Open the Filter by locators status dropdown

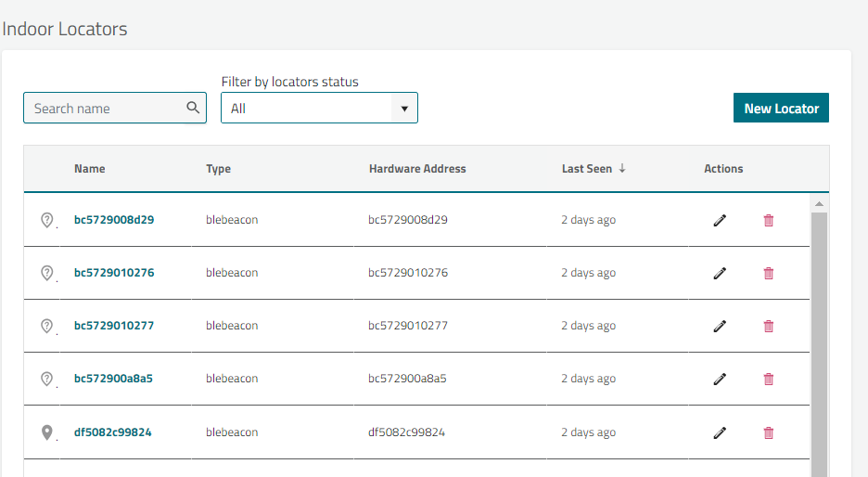coord(319,108)
